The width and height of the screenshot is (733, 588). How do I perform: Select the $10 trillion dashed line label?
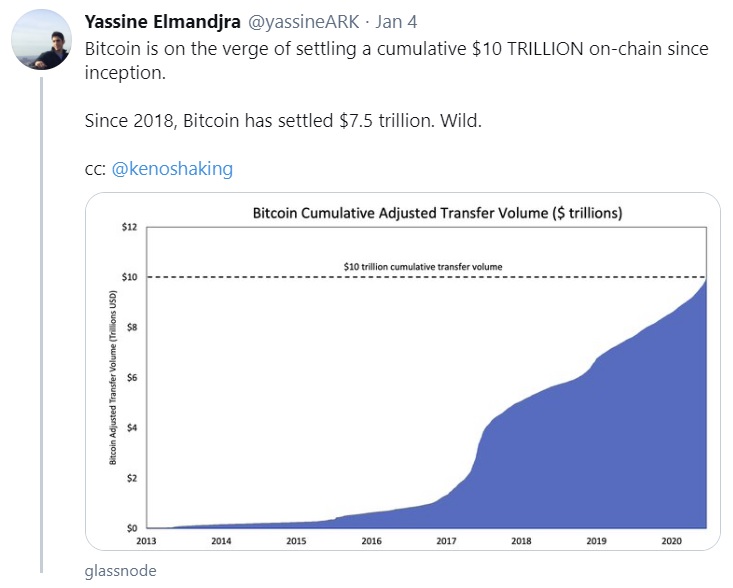coord(422,266)
